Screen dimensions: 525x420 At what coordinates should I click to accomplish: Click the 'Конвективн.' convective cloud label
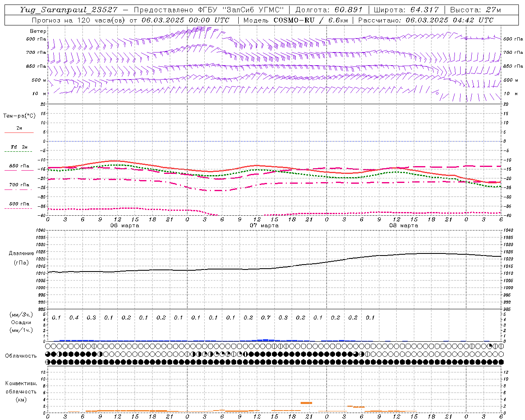[x=21, y=383]
